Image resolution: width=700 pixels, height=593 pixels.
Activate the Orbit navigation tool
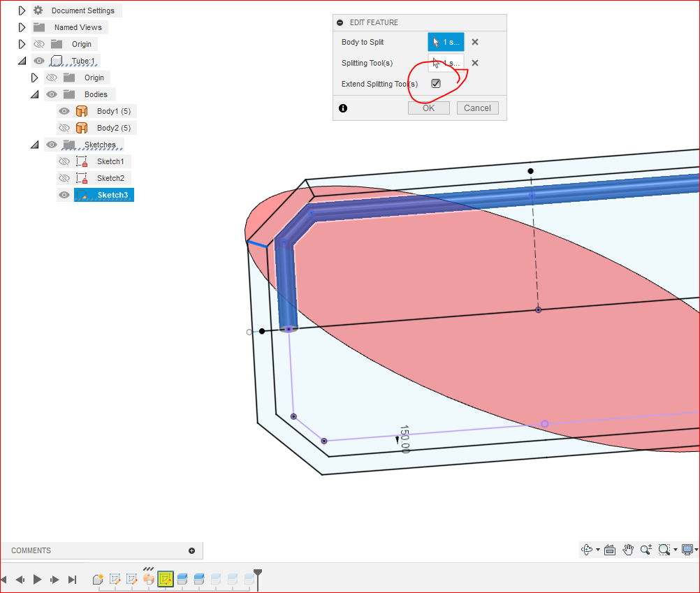tap(587, 550)
